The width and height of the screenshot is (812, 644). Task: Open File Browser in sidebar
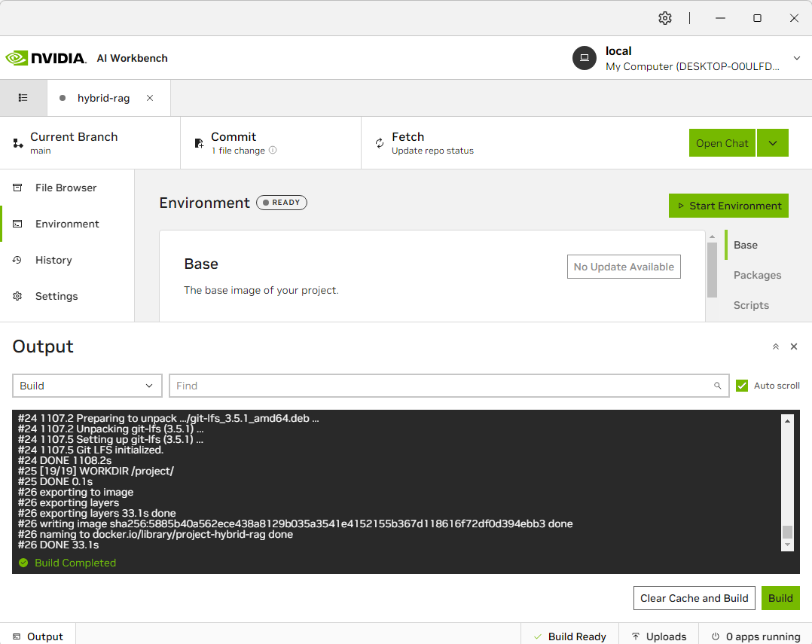pyautogui.click(x=66, y=188)
